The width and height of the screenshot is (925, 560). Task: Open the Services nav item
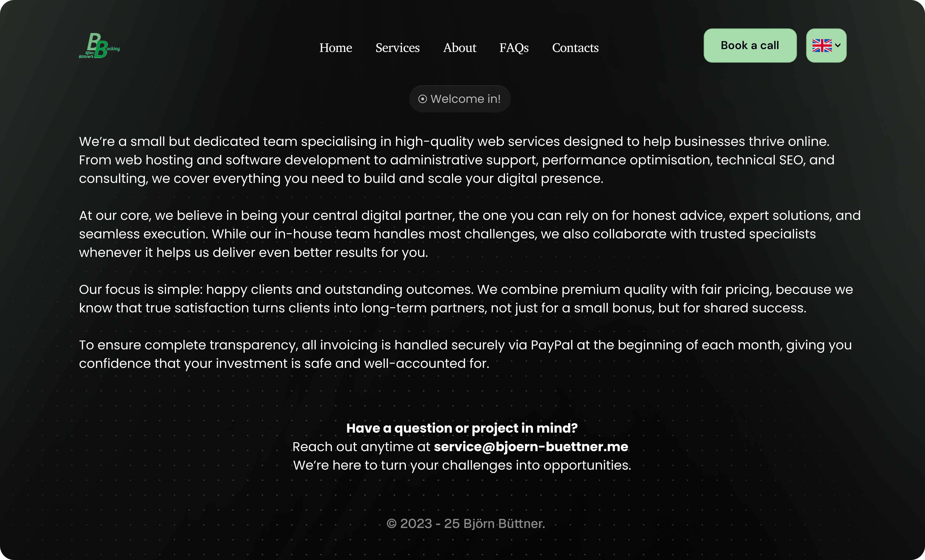(398, 48)
